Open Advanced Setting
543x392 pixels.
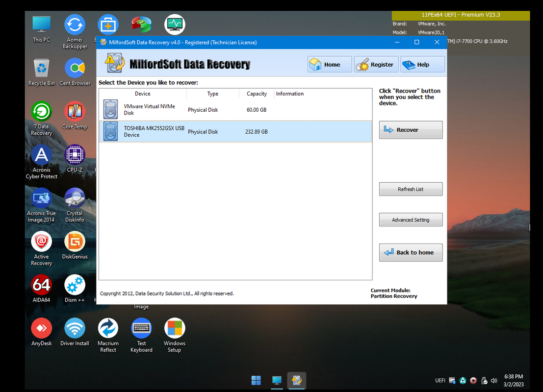411,220
